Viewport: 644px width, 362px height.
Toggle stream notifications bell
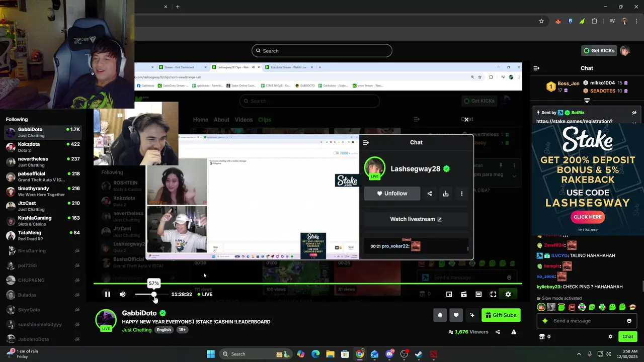pos(440,315)
